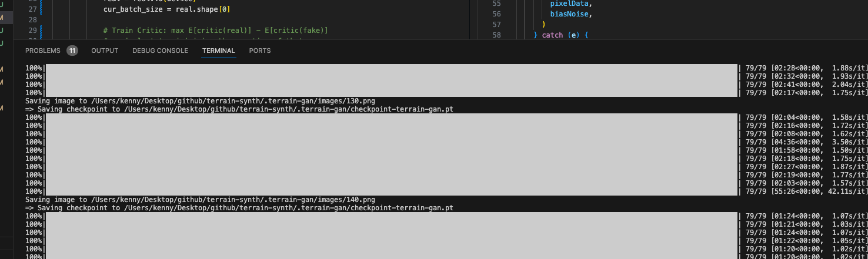Click the active TERMINAL tab
The height and width of the screenshot is (259, 868).
218,51
